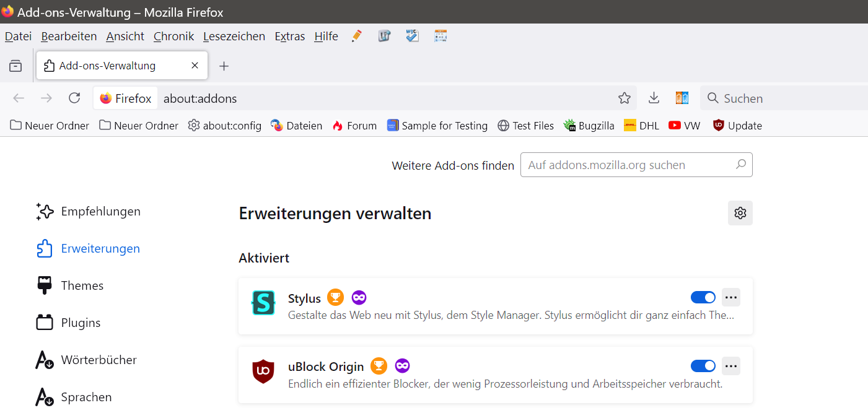Click the list all tabs icon

pyautogui.click(x=15, y=66)
